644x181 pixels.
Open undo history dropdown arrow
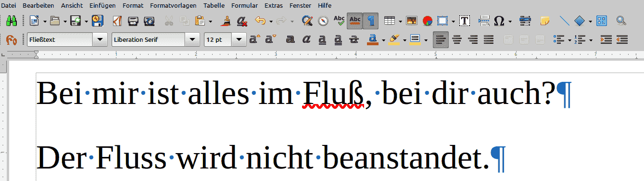271,21
